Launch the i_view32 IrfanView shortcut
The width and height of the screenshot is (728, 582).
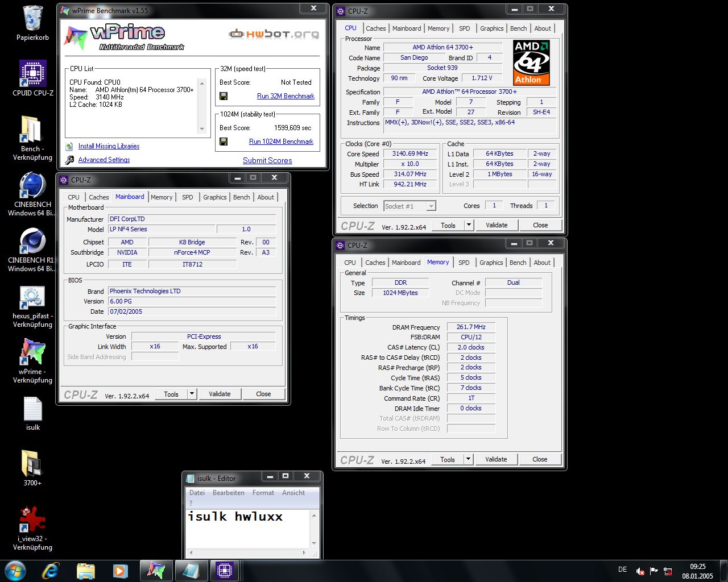(x=32, y=519)
